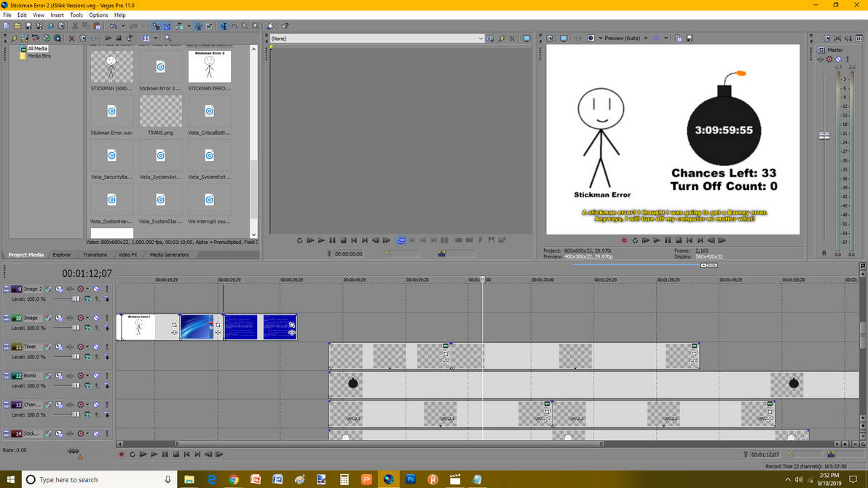Stop playback under video preview

[x=679, y=240]
